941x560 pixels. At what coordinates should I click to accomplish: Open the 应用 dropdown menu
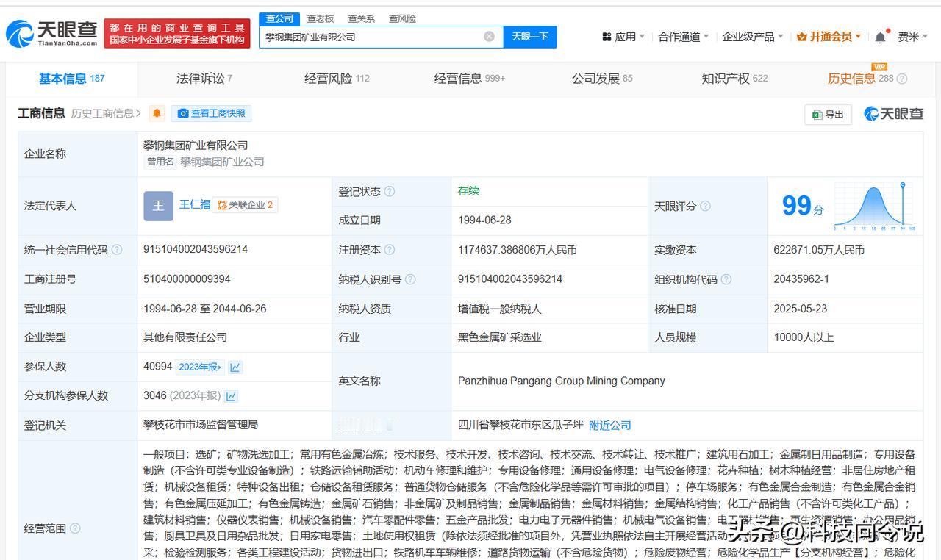[x=623, y=37]
